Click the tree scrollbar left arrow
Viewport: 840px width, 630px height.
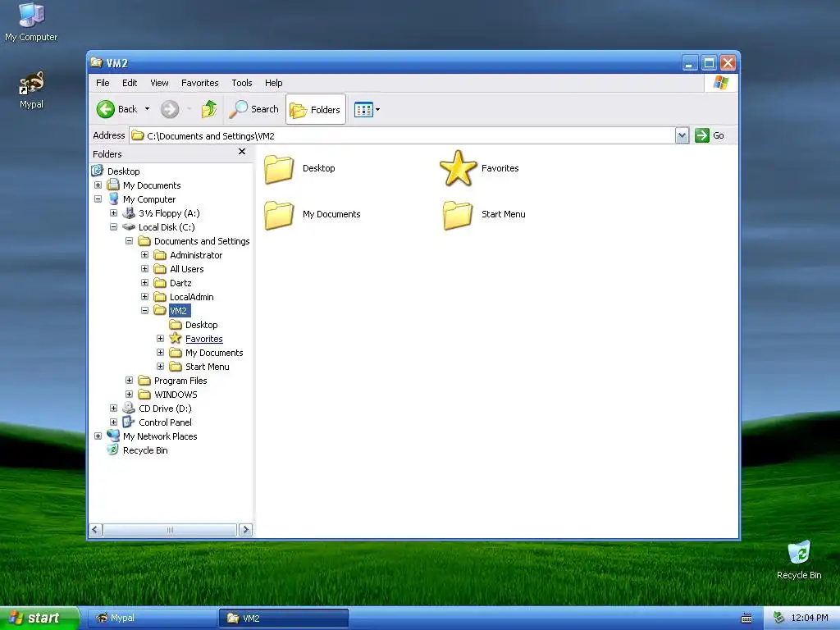tap(96, 530)
